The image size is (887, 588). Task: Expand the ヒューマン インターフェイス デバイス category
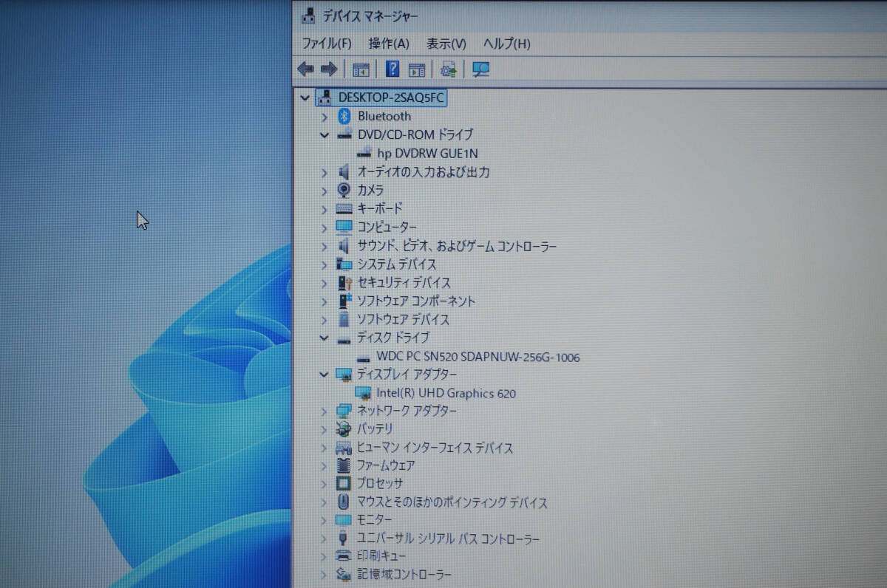(x=324, y=448)
